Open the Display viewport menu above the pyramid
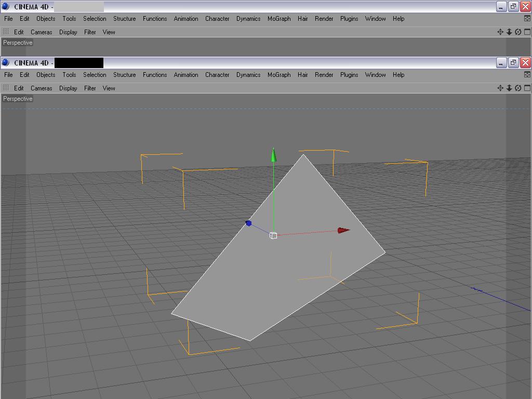The width and height of the screenshot is (532, 399). pos(68,88)
